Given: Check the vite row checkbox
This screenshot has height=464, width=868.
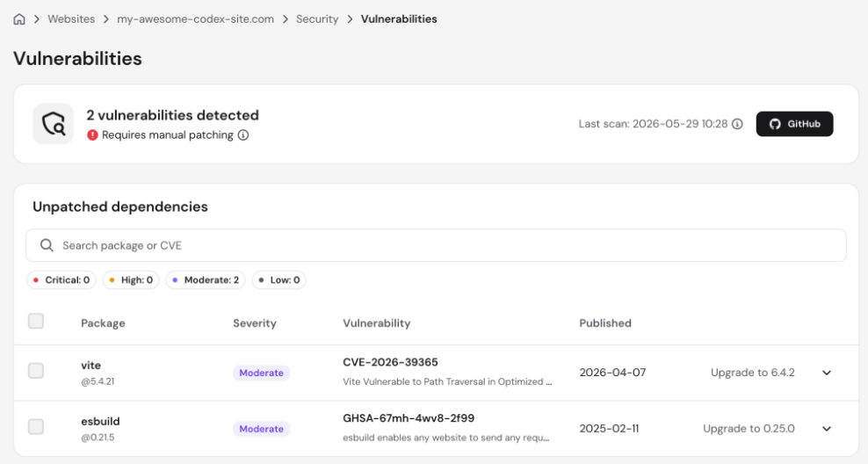Looking at the screenshot, I should (x=36, y=371).
